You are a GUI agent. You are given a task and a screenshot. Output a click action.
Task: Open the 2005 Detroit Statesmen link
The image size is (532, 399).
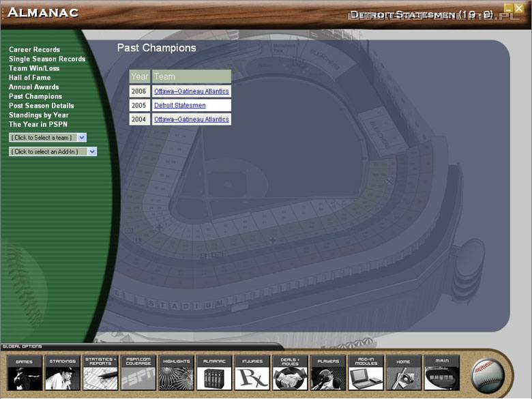coord(180,105)
